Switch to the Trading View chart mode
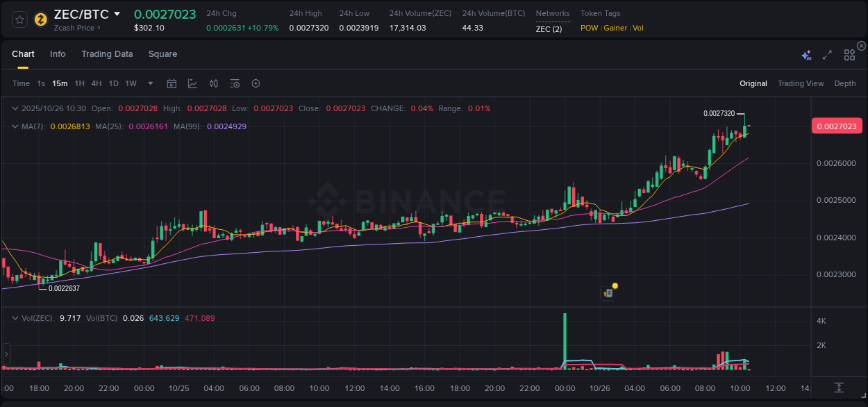Viewport: 868px width, 407px height. point(801,83)
